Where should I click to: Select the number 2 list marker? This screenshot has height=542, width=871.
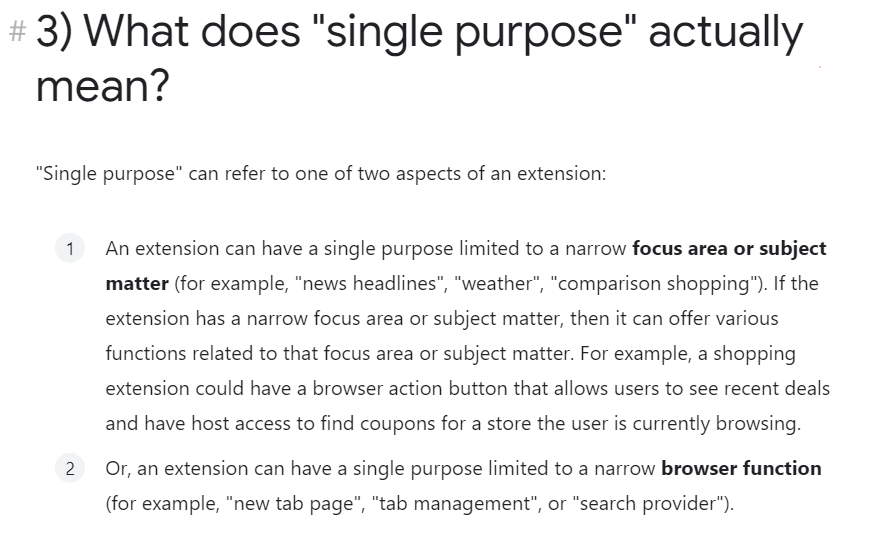click(70, 468)
